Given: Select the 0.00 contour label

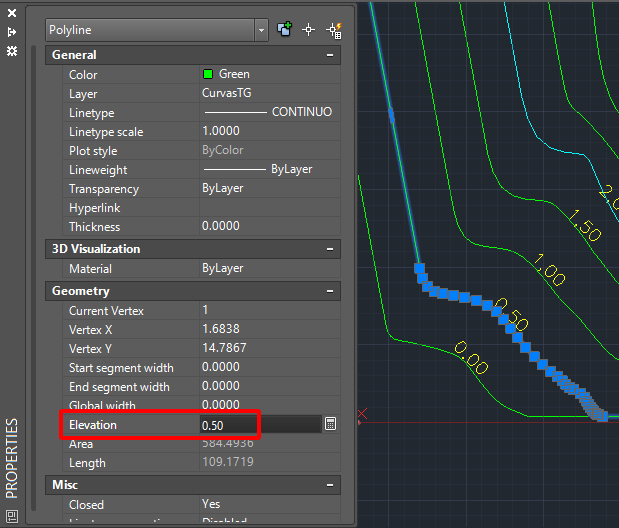Looking at the screenshot, I should [471, 359].
